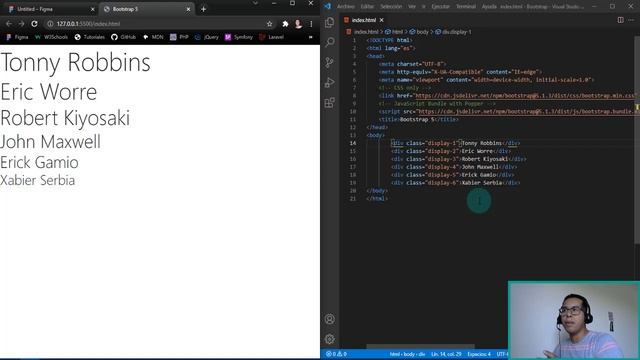Open the GitHub bookmark
The width and height of the screenshot is (640, 360).
[x=123, y=37]
